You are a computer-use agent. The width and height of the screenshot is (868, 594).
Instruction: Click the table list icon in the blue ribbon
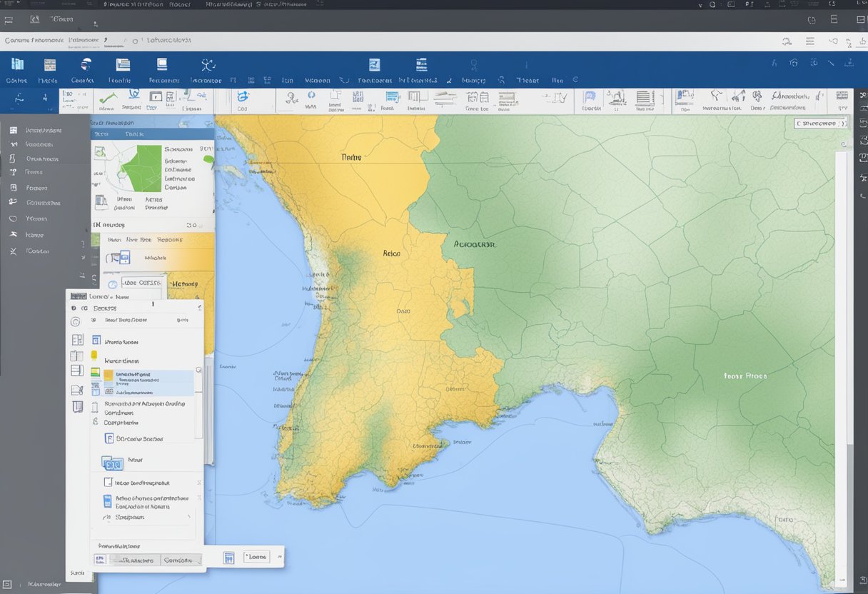(x=49, y=65)
